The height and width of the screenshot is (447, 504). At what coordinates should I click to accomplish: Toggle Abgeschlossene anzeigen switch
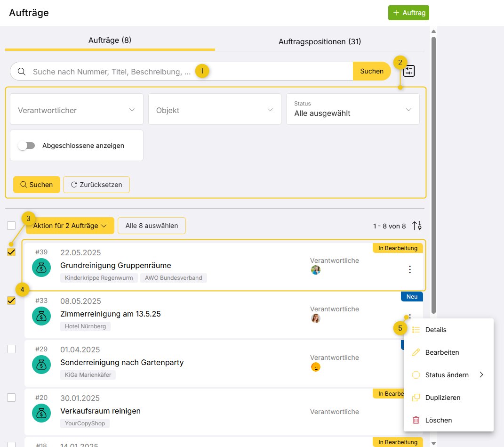[x=27, y=146]
